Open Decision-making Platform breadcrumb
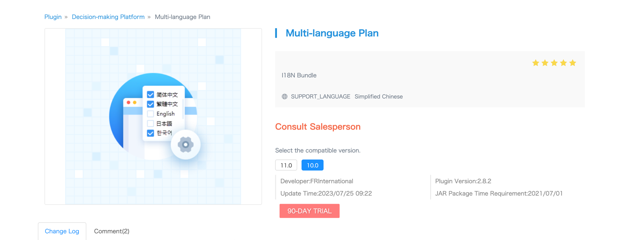The height and width of the screenshot is (240, 644). pyautogui.click(x=108, y=17)
